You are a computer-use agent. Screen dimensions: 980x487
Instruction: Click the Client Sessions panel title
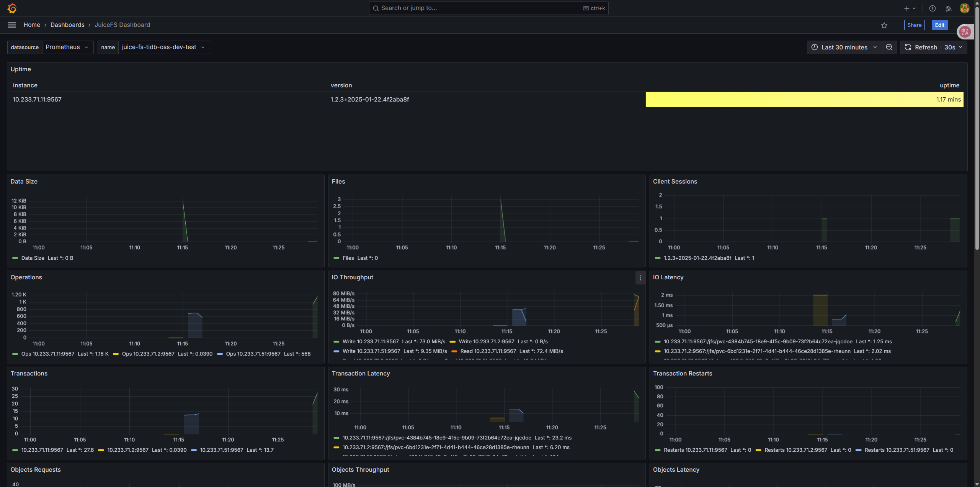click(675, 182)
